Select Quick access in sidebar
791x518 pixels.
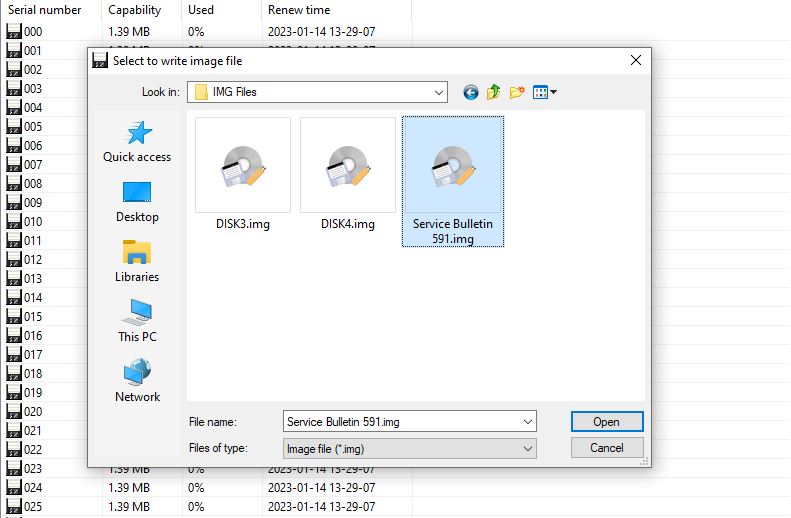pos(137,141)
